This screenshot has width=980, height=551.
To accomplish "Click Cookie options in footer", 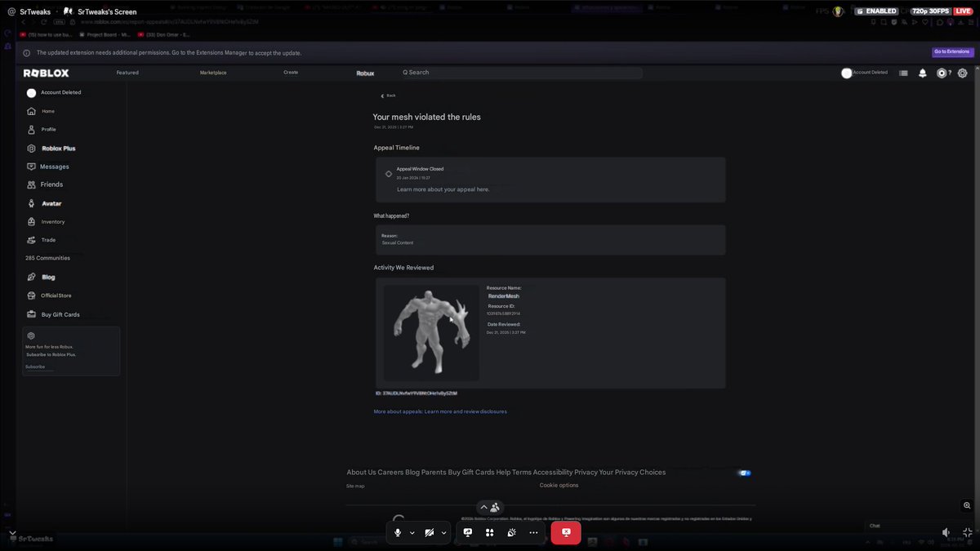I will pyautogui.click(x=559, y=485).
